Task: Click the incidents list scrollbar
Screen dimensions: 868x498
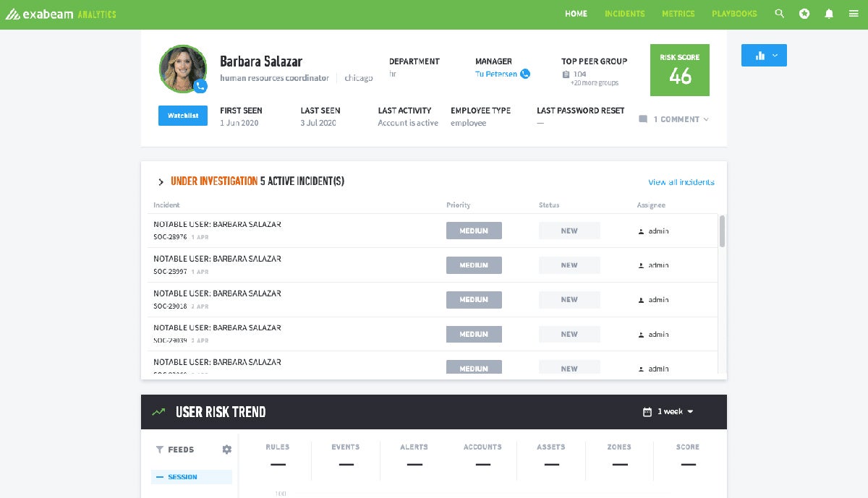Action: point(722,231)
